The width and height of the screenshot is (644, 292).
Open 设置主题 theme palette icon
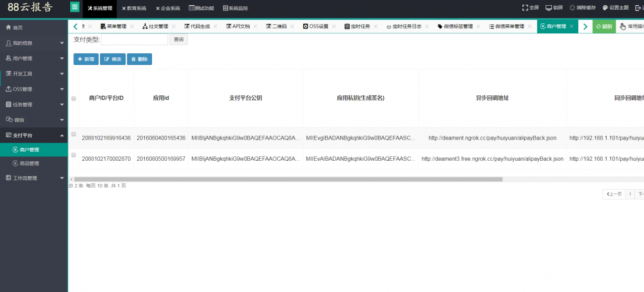pyautogui.click(x=605, y=8)
